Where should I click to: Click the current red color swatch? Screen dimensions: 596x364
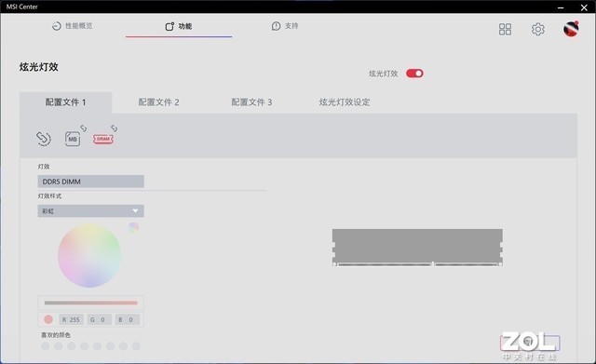48,319
